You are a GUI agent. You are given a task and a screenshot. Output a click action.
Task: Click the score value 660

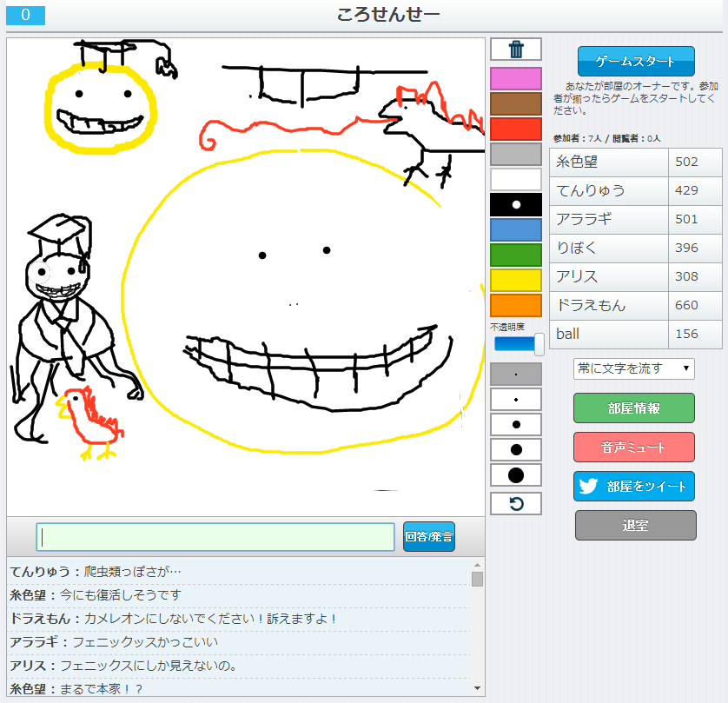686,305
